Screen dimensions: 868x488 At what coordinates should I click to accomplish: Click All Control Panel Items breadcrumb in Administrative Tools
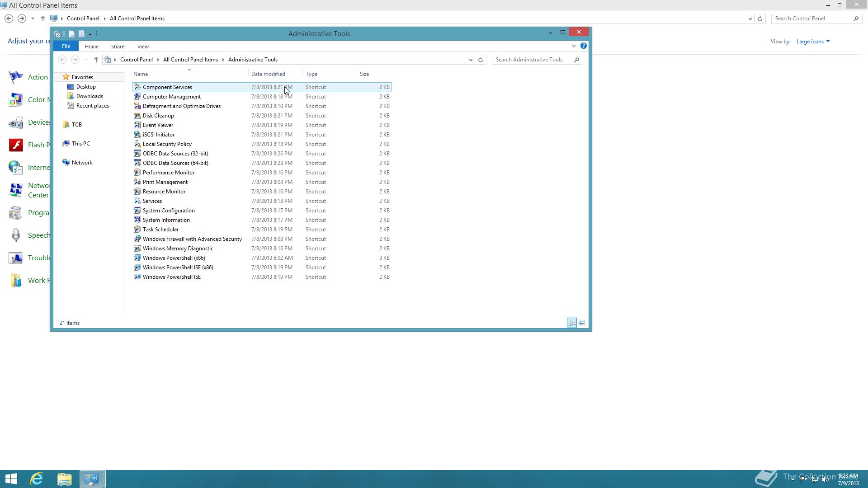[x=190, y=60]
